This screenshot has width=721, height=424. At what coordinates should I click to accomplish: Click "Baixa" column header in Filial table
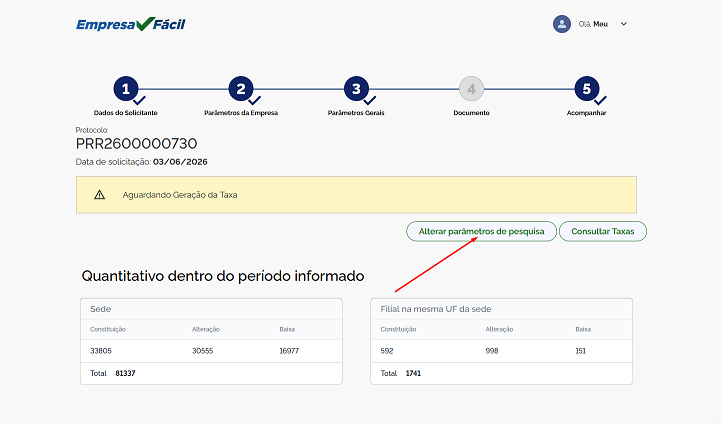pyautogui.click(x=583, y=329)
